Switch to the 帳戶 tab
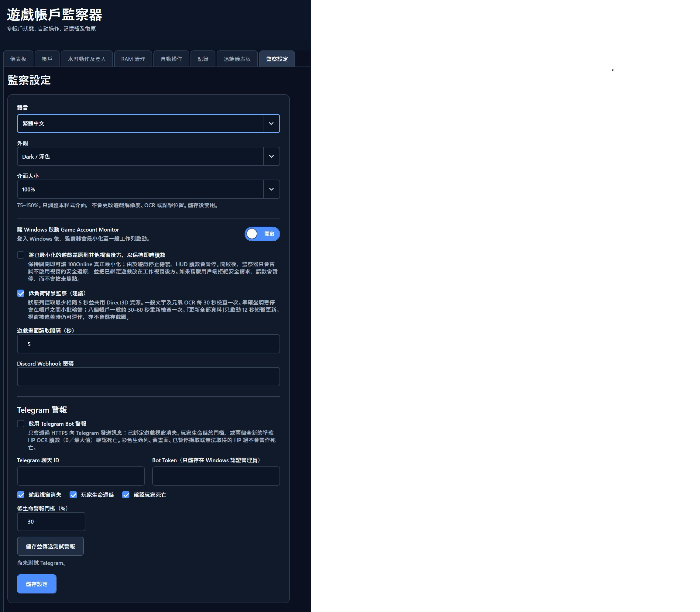The image size is (700, 612). click(x=47, y=59)
